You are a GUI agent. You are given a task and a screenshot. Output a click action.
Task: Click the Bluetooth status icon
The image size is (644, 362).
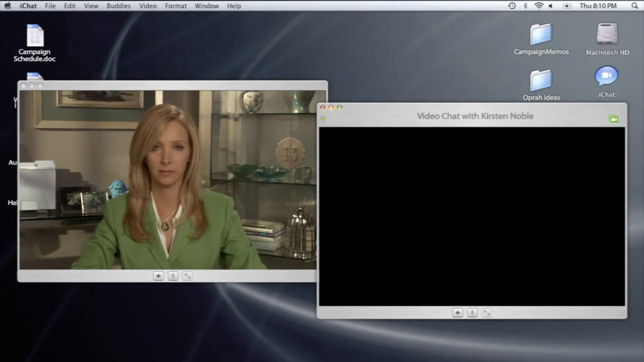pos(525,6)
